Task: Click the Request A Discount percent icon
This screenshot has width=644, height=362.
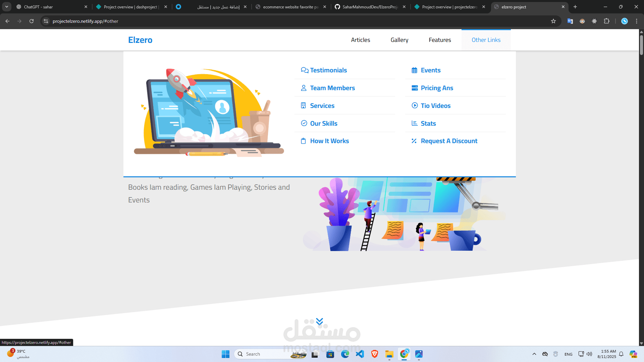Action: tap(414, 141)
